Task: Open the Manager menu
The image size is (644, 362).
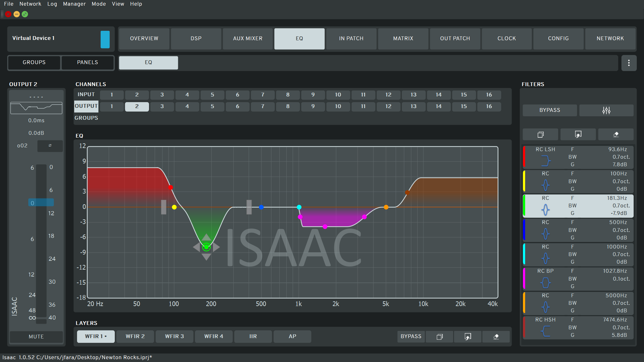Action: [x=74, y=4]
